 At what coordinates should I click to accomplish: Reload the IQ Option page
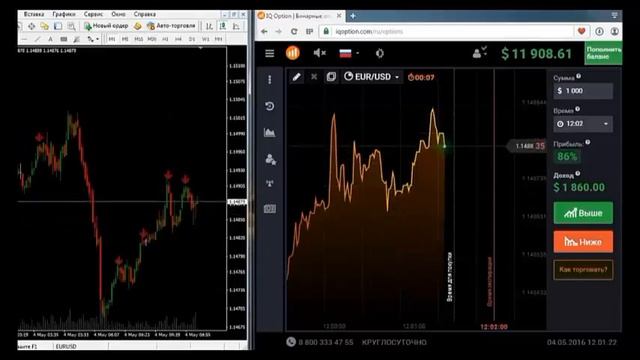coord(294,31)
